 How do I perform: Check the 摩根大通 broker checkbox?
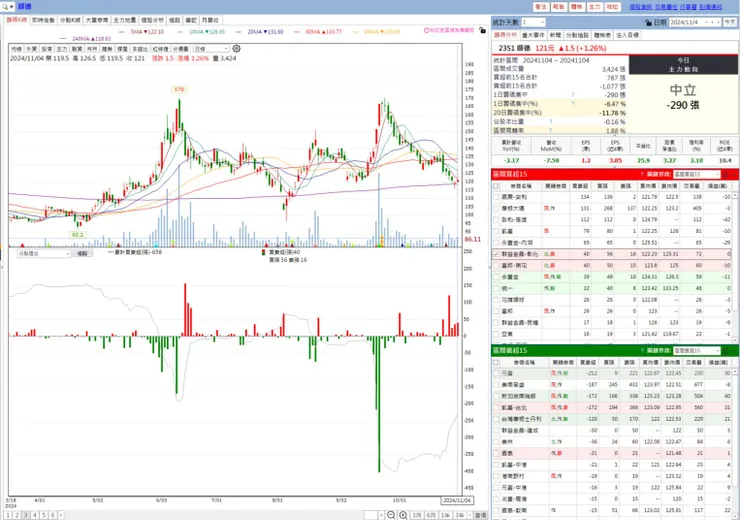tap(496, 208)
